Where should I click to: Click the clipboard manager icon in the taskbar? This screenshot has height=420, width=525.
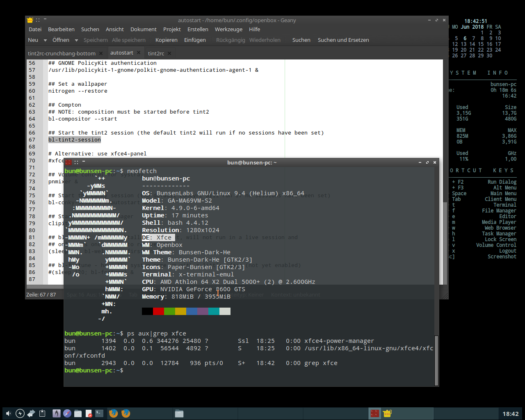tap(42, 413)
